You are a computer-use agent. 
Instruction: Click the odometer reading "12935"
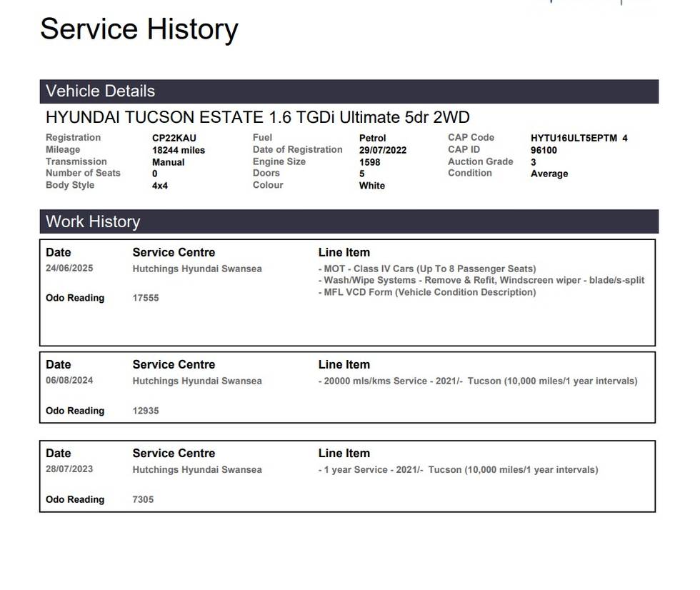[x=146, y=411]
